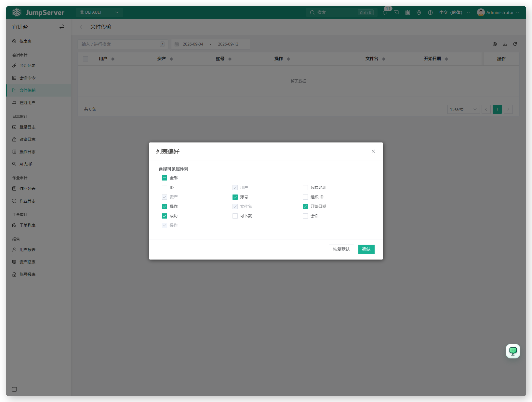Image resolution: width=532 pixels, height=402 pixels.
Task: Open 仪表盘 in sidebar
Action: point(38,41)
